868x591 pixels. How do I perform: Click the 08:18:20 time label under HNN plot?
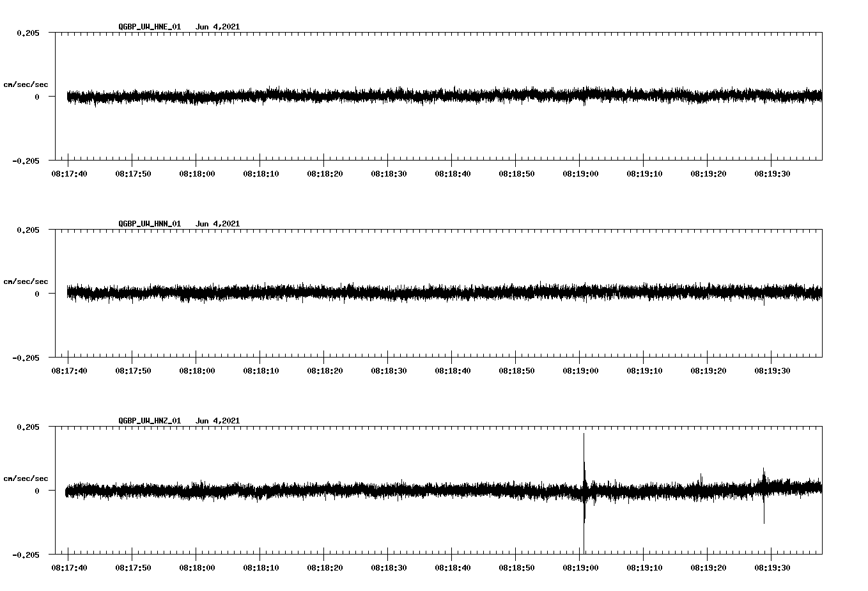(325, 371)
